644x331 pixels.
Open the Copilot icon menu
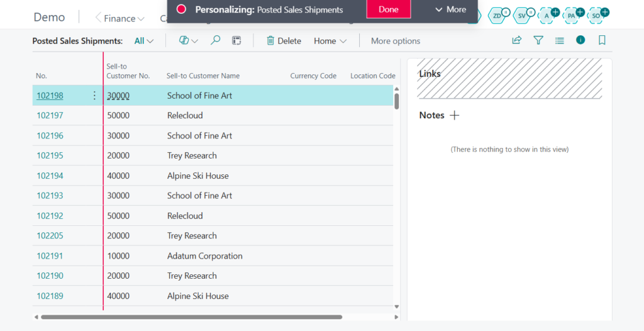pyautogui.click(x=187, y=40)
